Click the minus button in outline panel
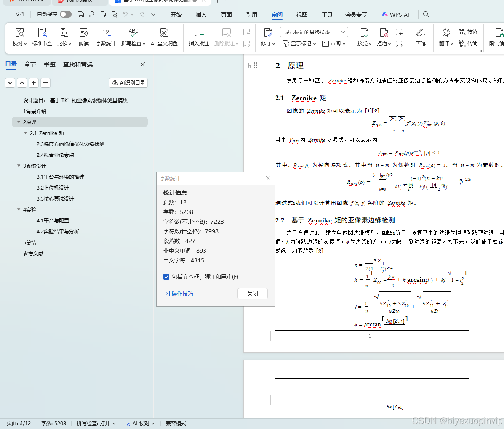Screen dimensions: 504x429 [x=45, y=83]
